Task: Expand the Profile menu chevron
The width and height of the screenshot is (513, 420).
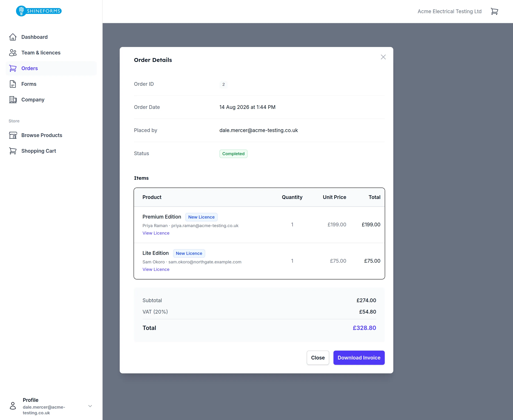Action: coord(90,406)
